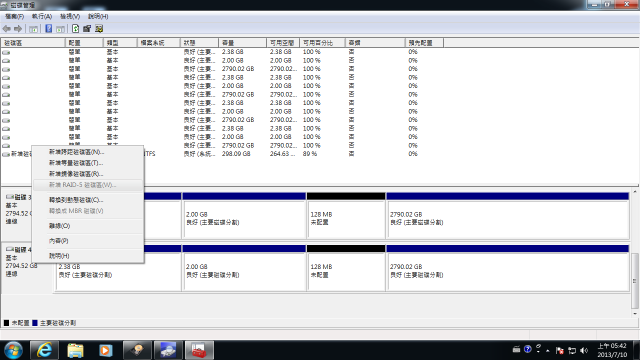Click the taskbar icon right of Media Player
The height and width of the screenshot is (360, 640).
(x=137, y=350)
